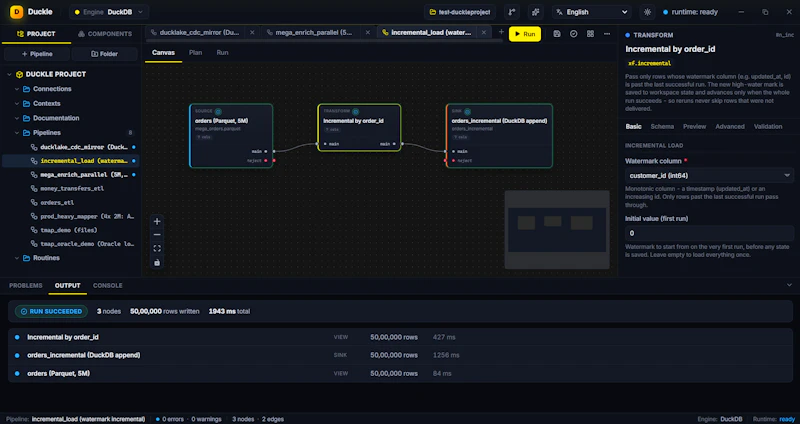Save the pipeline with the floppy disk icon
Viewport: 800px width, 424px height.
tap(557, 34)
